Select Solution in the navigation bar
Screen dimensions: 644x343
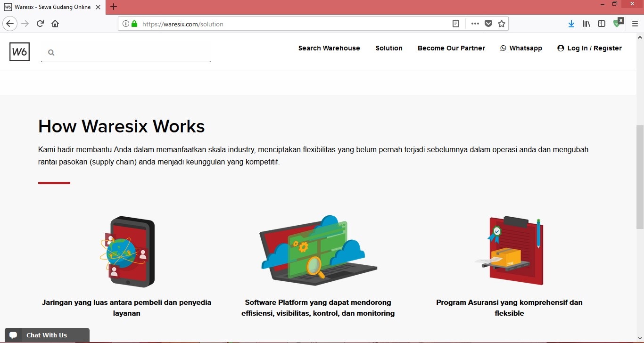[x=389, y=48]
